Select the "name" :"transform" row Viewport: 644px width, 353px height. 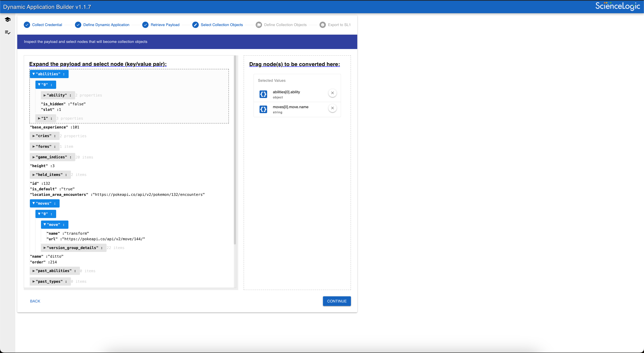pos(68,233)
